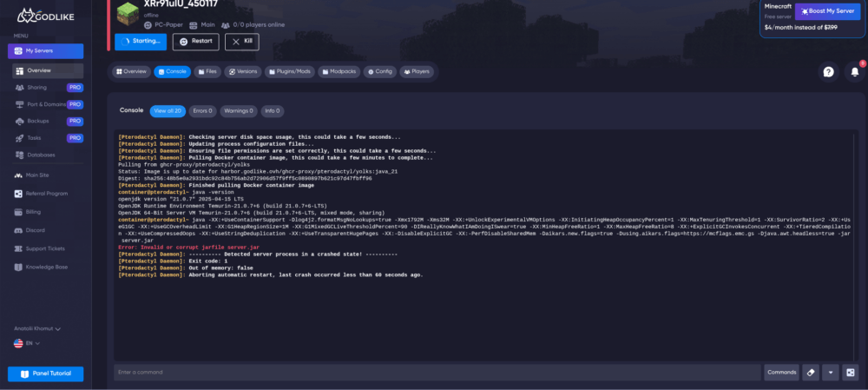Screen dimensions: 868x390
Task: Click the PRO badge next to Sharing
Action: click(75, 88)
